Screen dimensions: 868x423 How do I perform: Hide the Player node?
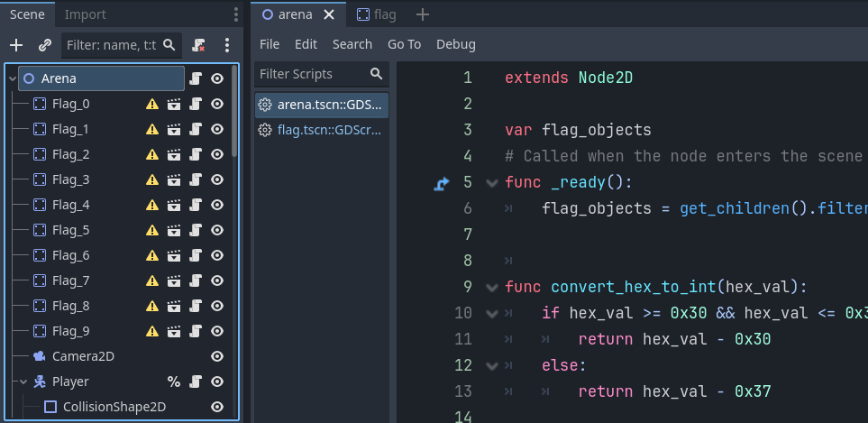pos(217,382)
